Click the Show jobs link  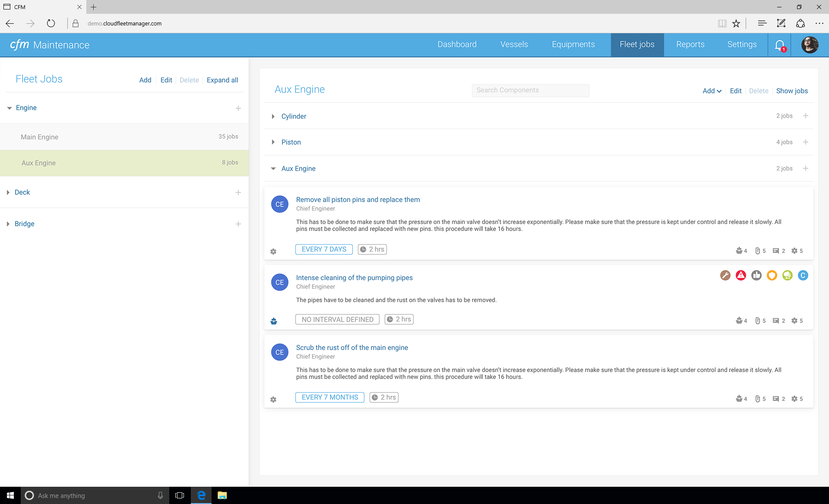(x=792, y=91)
